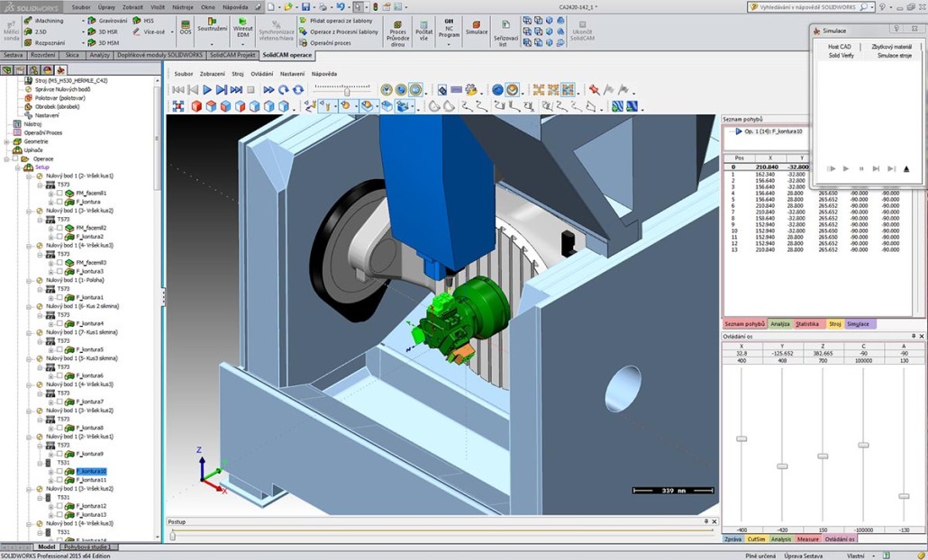Open the Ovládání simulation menu

(261, 74)
